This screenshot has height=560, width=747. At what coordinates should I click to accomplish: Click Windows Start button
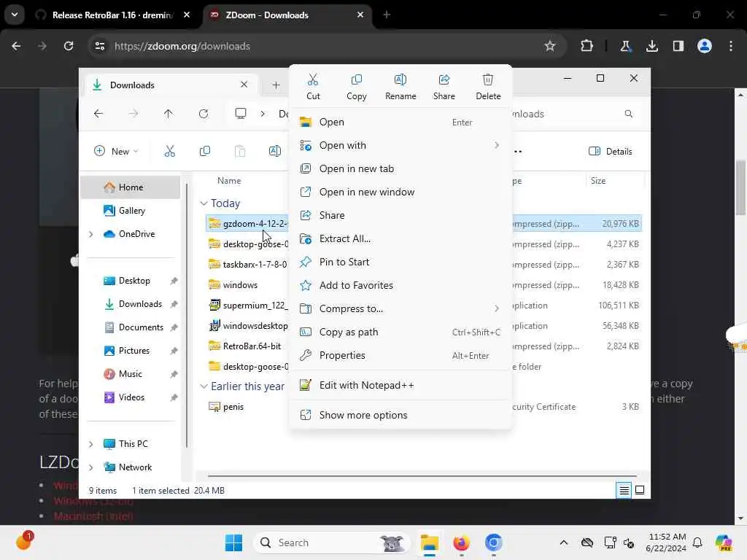(x=233, y=542)
